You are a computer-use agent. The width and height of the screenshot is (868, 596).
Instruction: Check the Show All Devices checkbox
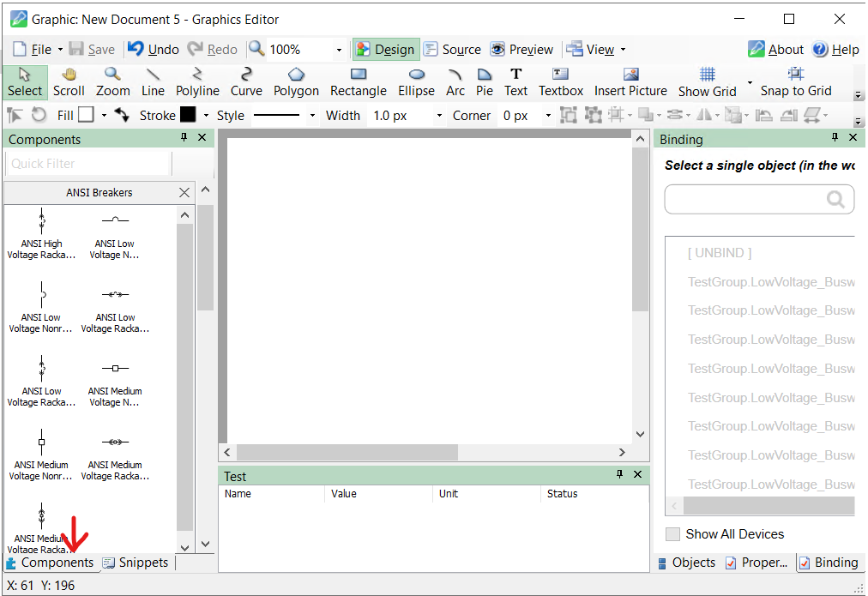point(672,534)
